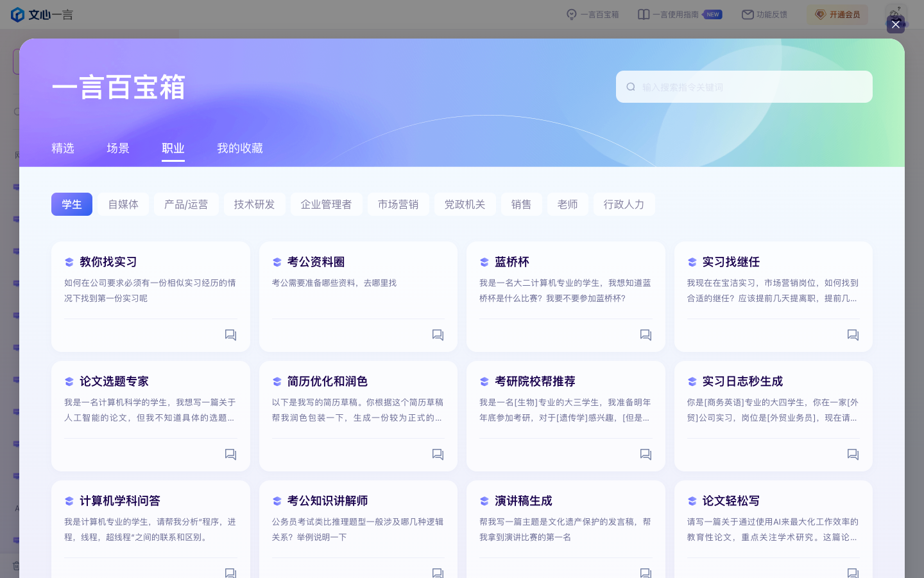Open the 考研院校帮推荐 card title
Viewport: 924px width, 578px height.
click(535, 381)
